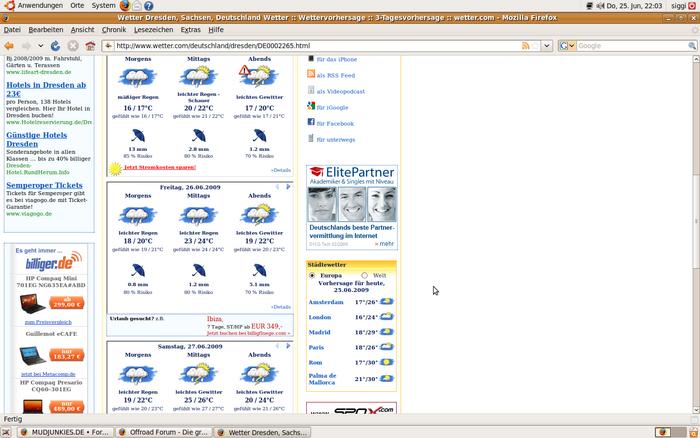Open the Ansicht menu
The width and height of the screenshot is (700, 438).
(82, 29)
